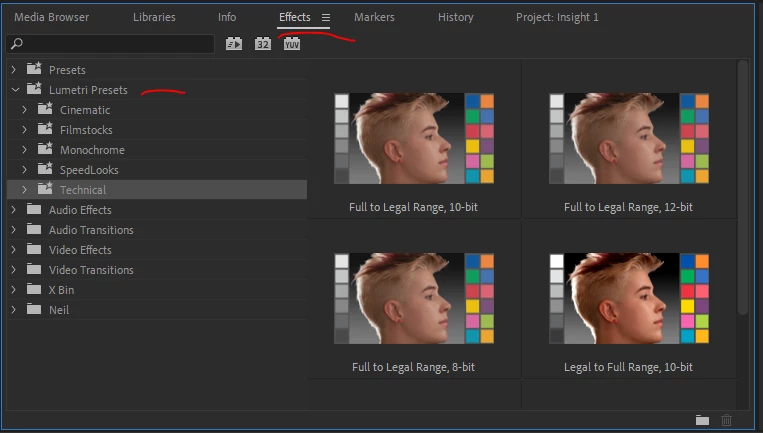Select the Video Transitions folder icon

point(34,269)
